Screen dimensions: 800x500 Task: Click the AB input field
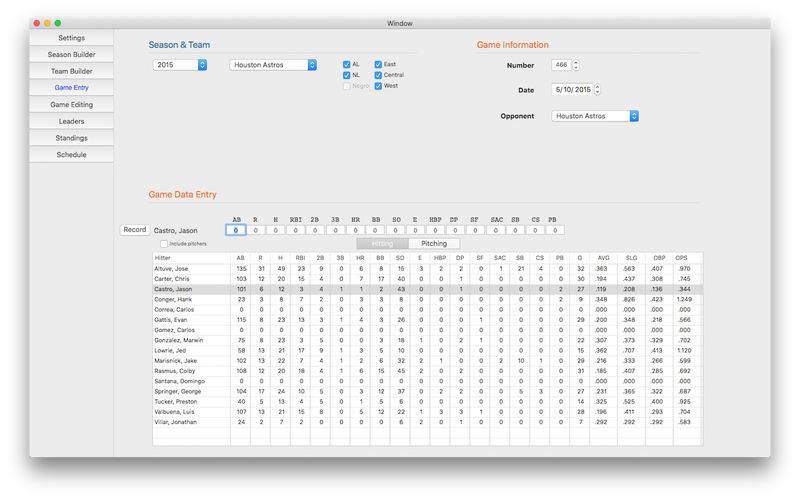click(236, 230)
